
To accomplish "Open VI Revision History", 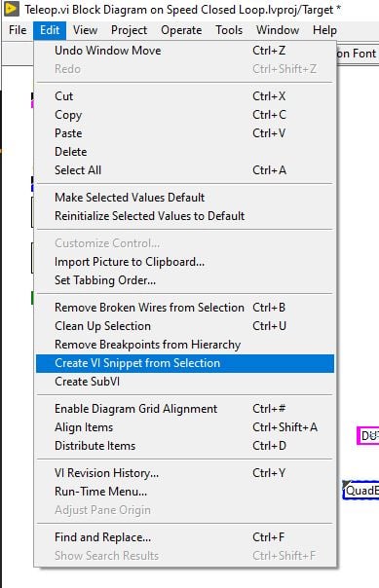I will click(185, 473).
